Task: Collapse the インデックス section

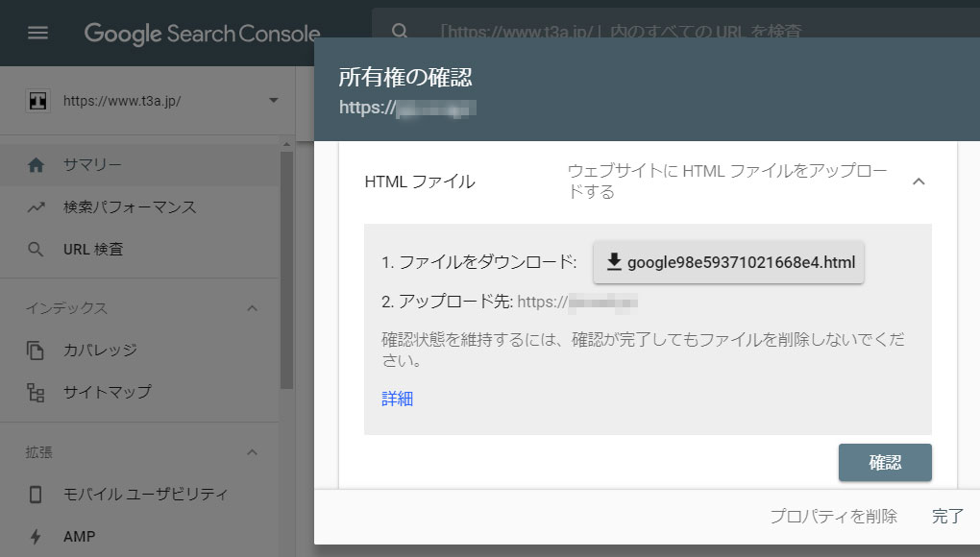Action: coord(253,308)
